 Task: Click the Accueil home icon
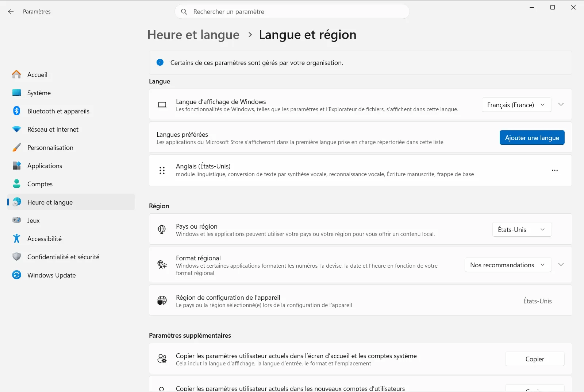[x=16, y=74]
